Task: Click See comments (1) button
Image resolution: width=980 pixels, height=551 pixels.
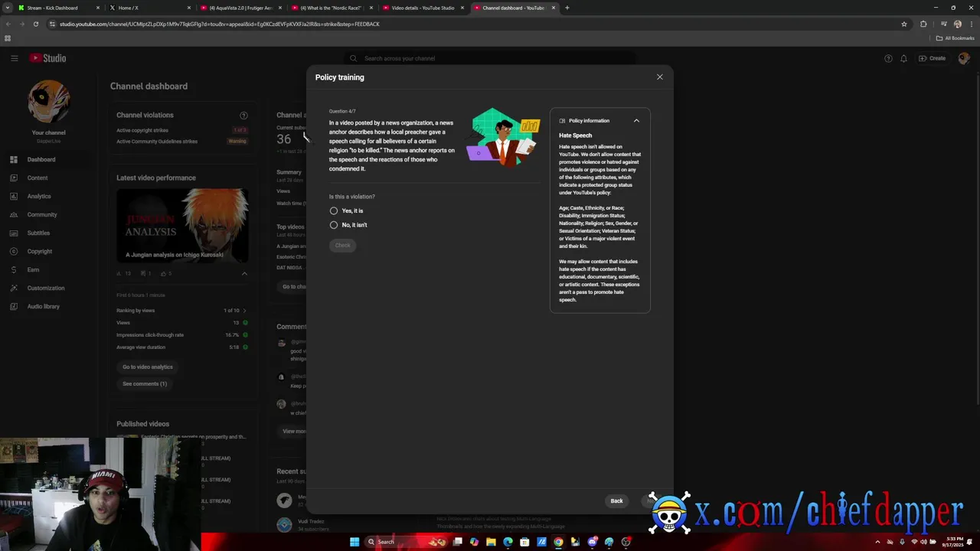Action: [x=145, y=383]
